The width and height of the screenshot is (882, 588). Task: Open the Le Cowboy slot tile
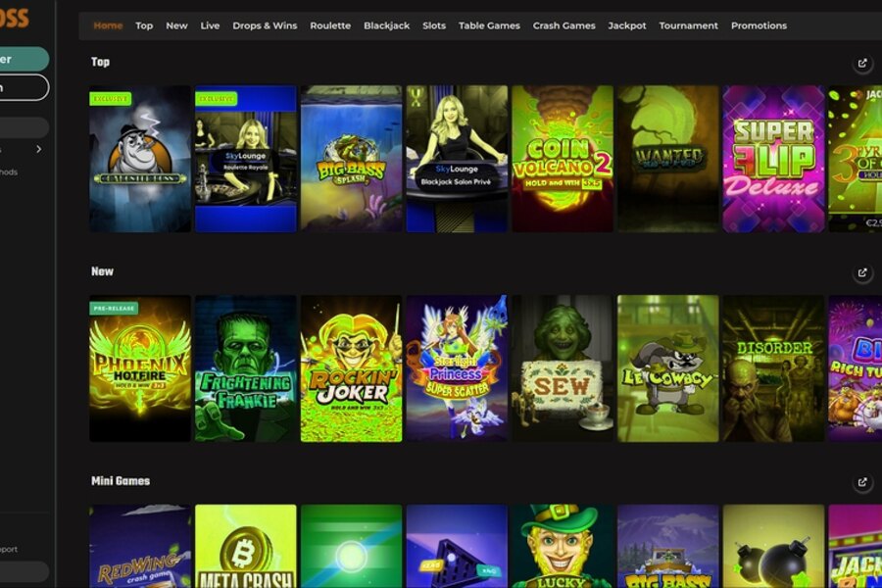[667, 368]
